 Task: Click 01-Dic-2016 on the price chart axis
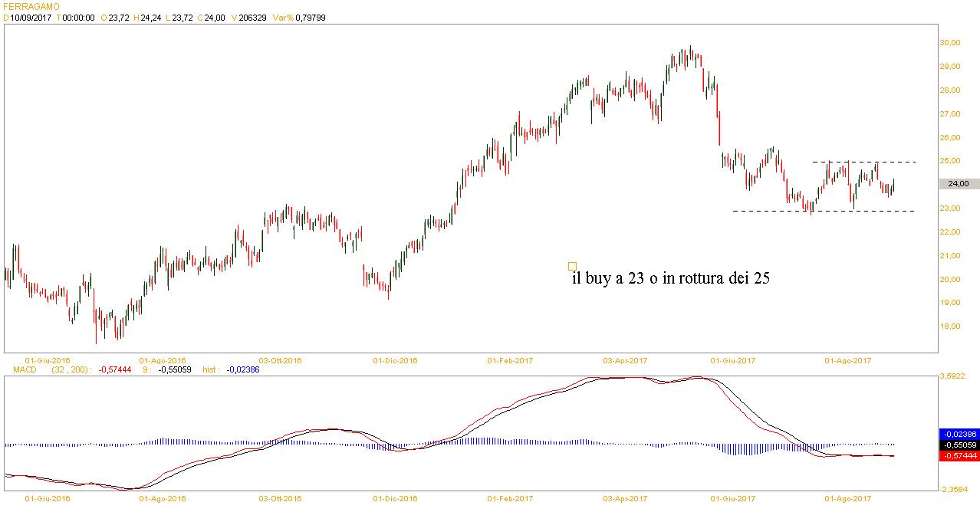point(395,359)
